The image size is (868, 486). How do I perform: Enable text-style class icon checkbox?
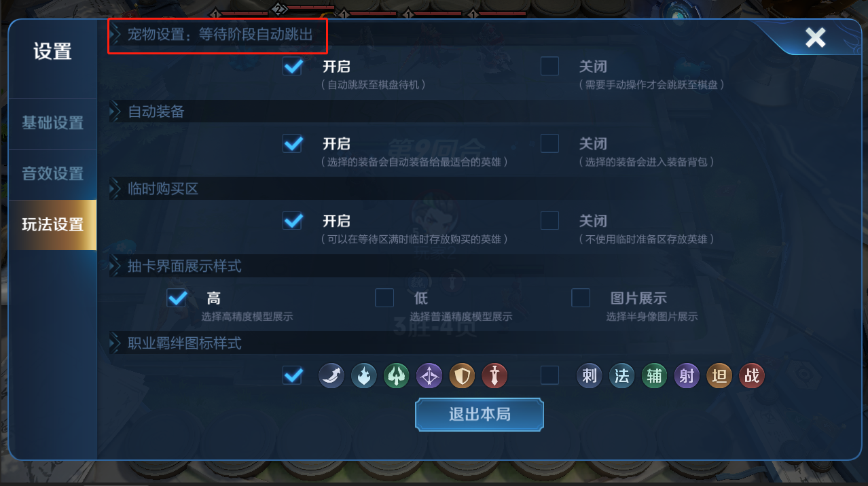pos(549,375)
